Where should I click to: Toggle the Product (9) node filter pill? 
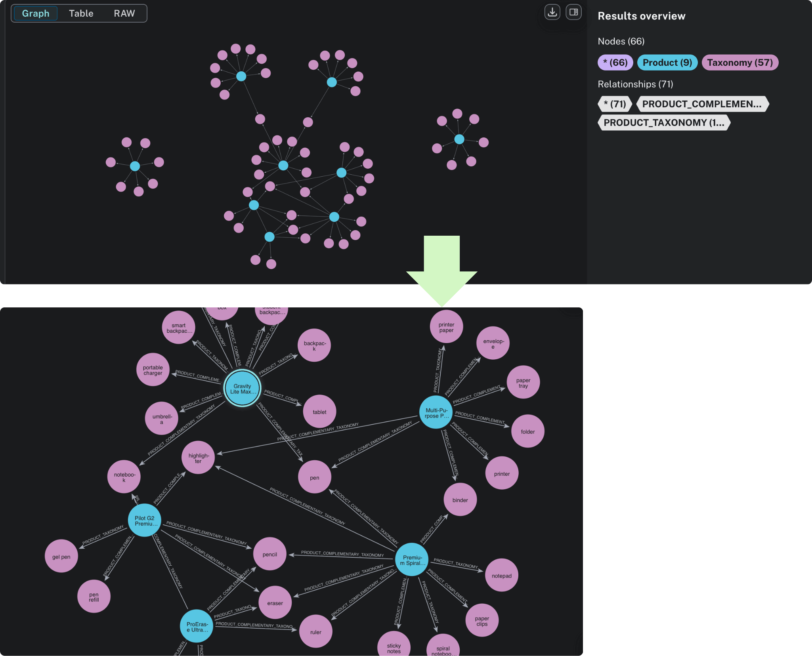point(667,62)
